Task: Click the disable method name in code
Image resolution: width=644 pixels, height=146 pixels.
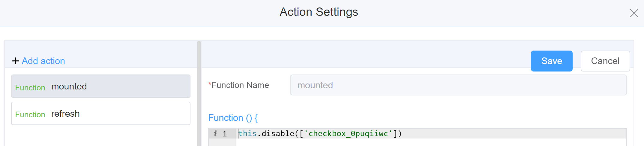Action: 277,133
